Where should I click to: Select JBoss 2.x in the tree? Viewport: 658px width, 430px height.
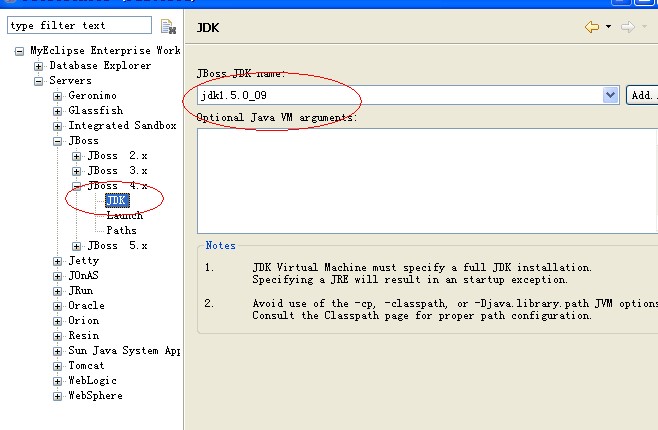[118, 156]
